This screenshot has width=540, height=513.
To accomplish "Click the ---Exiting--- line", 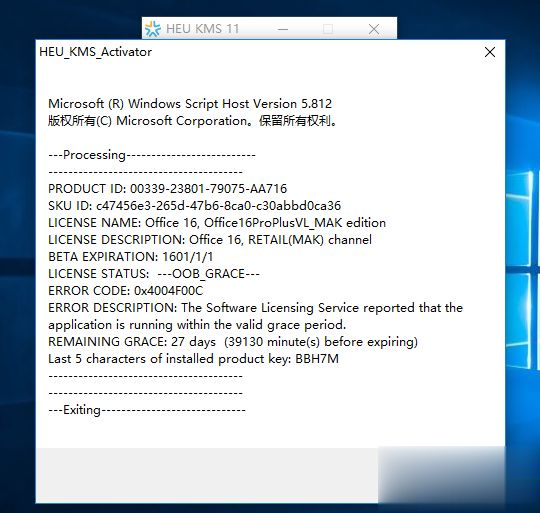I will click(x=147, y=410).
